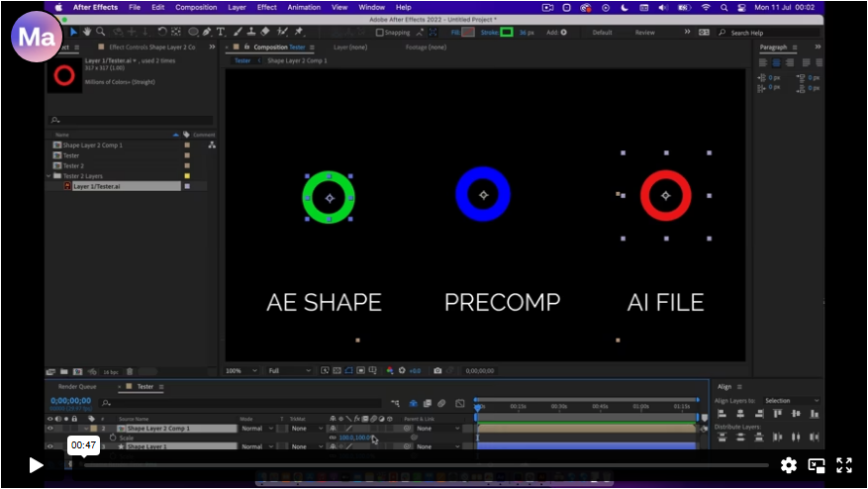Open Show Channel and color management icon
The width and height of the screenshot is (868, 489).
390,370
